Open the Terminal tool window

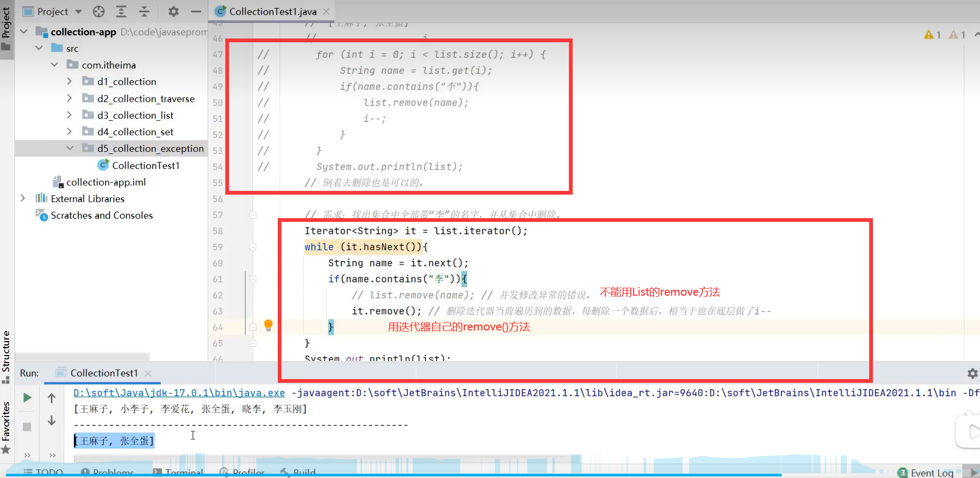tap(178, 472)
